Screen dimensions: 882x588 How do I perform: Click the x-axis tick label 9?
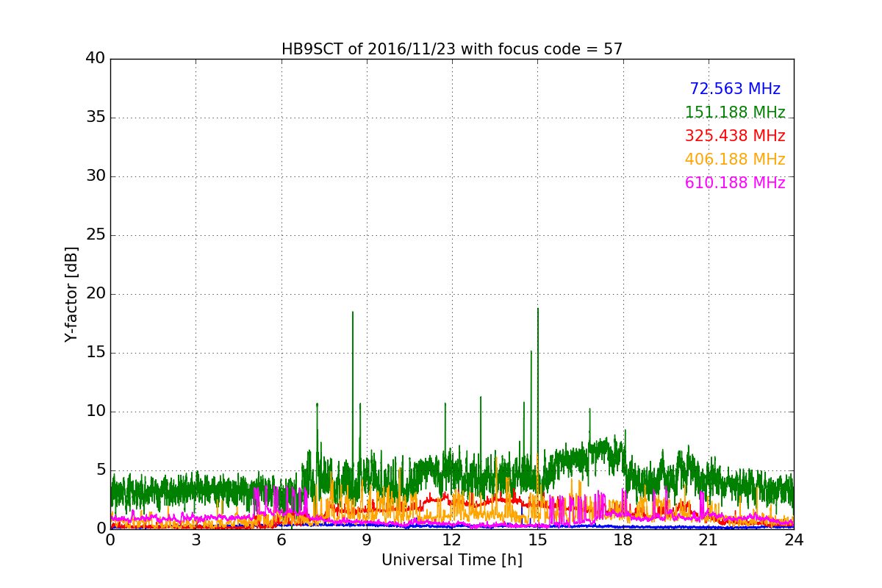coord(367,540)
